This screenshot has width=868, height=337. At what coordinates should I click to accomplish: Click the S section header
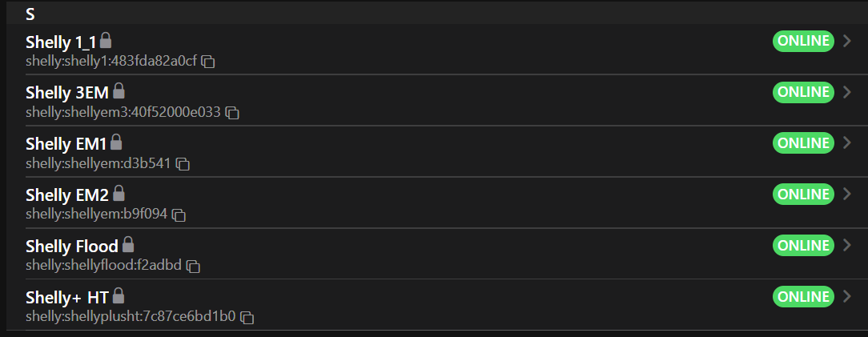coord(30,14)
